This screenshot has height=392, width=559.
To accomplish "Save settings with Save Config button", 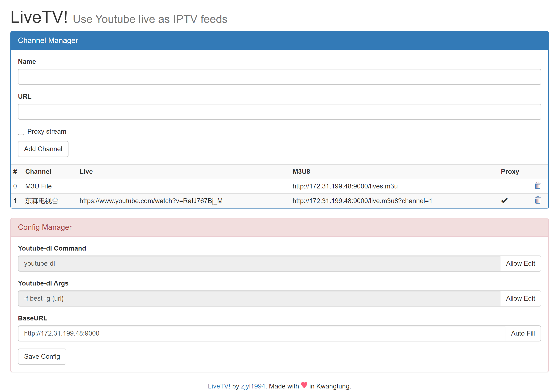I will (42, 356).
